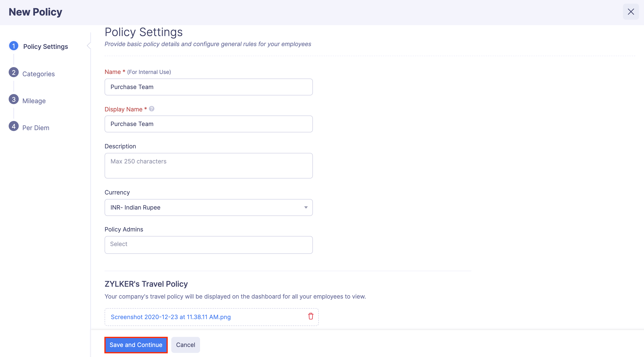Close the New Policy dialog
This screenshot has height=357, width=644.
(631, 11)
